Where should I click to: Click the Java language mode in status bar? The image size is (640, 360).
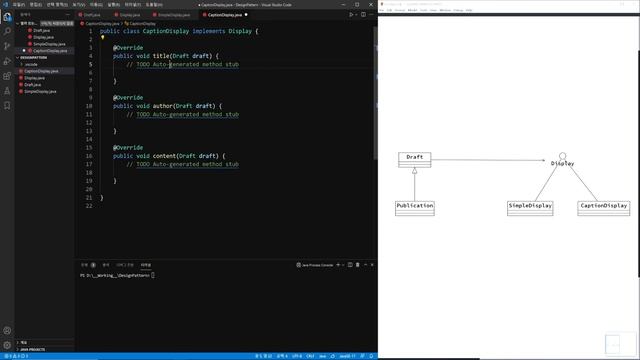pyautogui.click(x=322, y=356)
